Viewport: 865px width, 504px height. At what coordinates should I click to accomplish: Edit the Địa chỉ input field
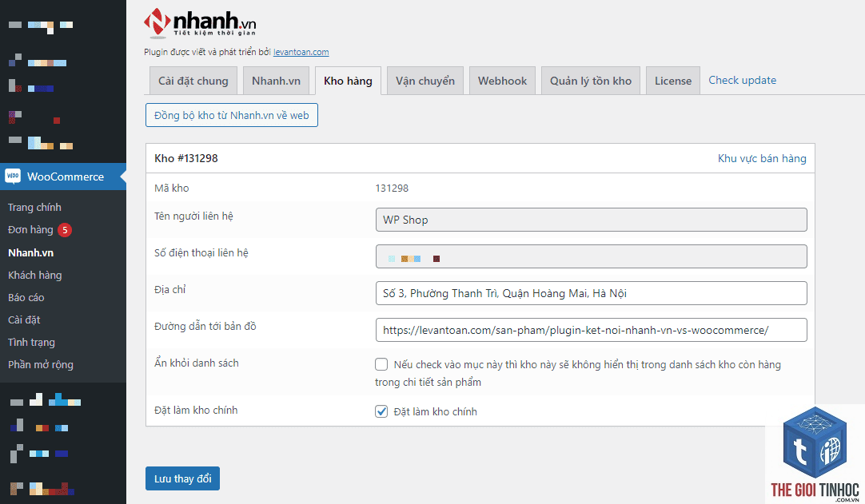[592, 293]
